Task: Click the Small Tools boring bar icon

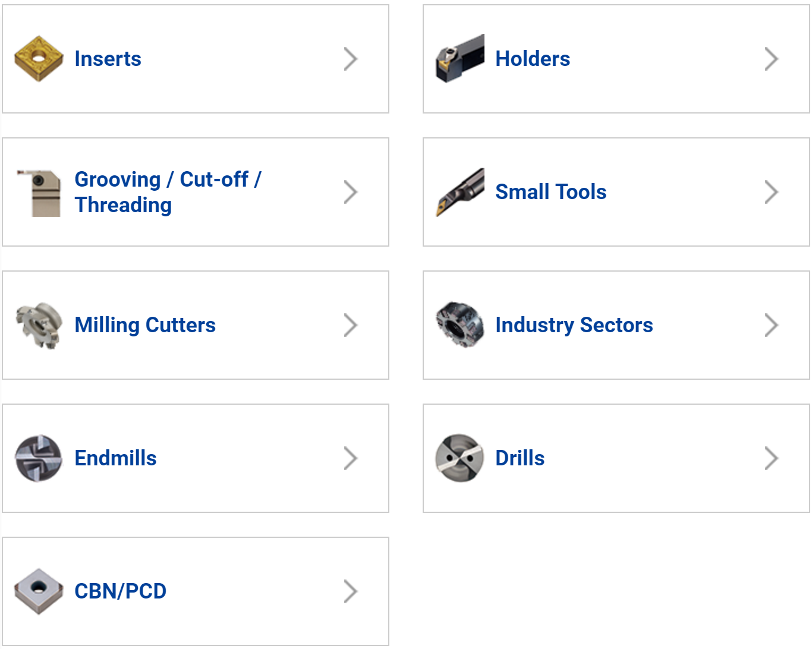Action: pos(459,193)
